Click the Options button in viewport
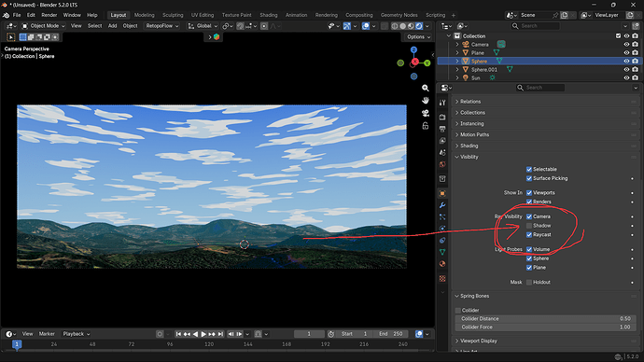 tap(418, 37)
